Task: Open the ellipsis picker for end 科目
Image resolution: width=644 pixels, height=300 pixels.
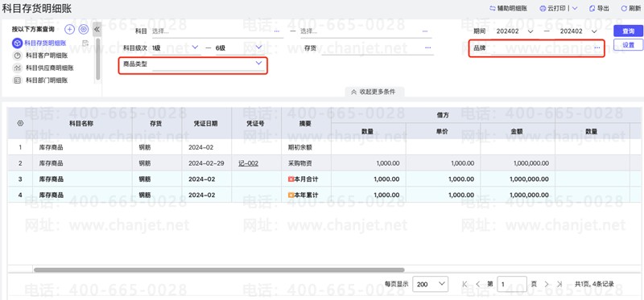Action: click(425, 31)
